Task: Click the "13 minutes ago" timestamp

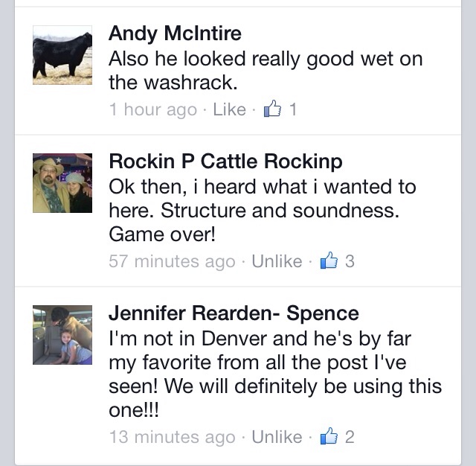Action: 172,437
